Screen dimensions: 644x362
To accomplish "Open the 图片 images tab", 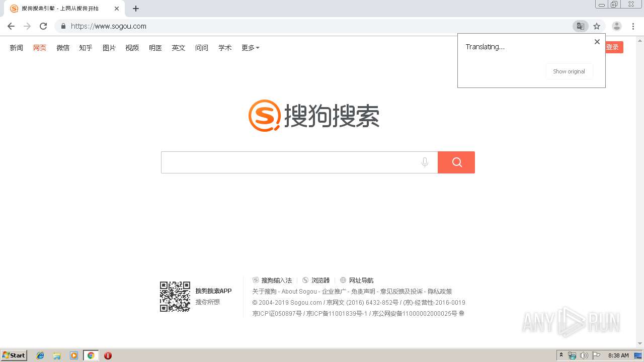I will point(109,48).
